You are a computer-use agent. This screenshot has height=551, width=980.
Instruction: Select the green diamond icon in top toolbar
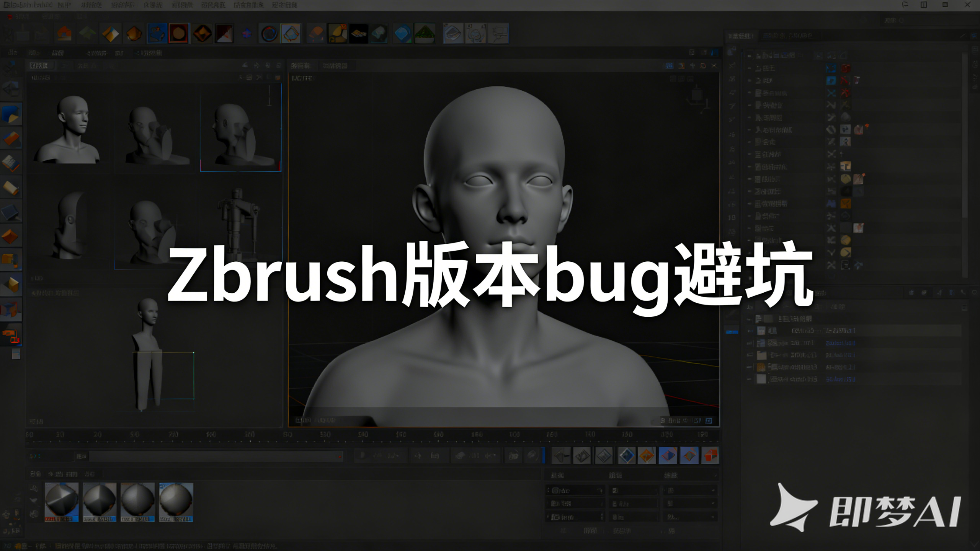[88, 34]
